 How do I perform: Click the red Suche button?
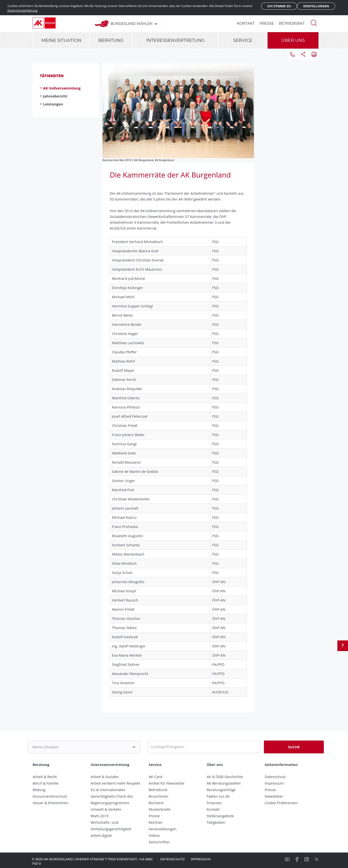[x=293, y=747]
